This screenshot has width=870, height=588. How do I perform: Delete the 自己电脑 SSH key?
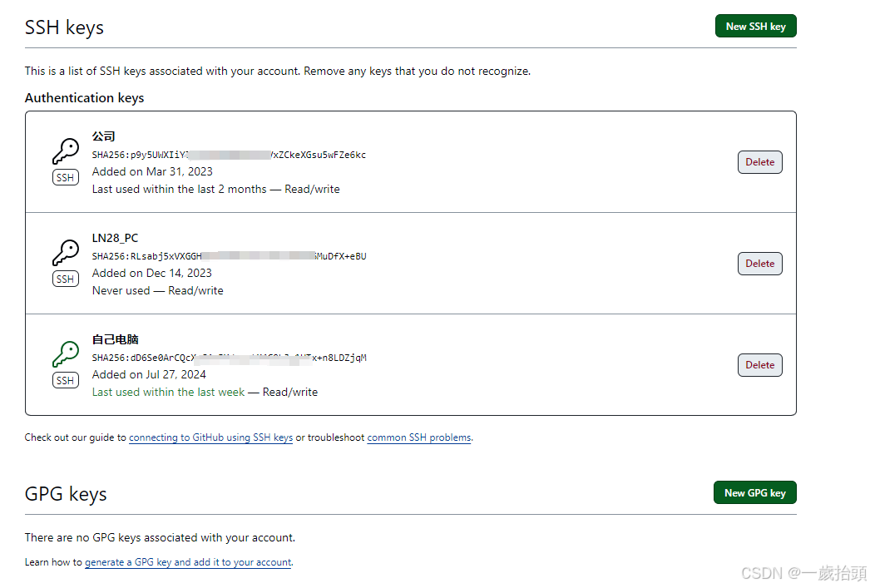click(759, 365)
